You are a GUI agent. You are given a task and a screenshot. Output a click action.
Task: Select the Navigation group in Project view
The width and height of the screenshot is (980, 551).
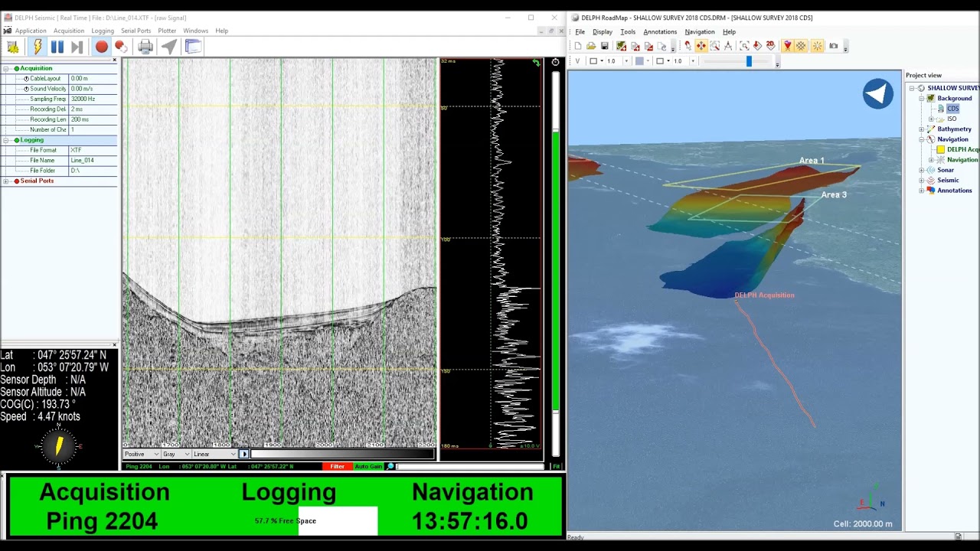tap(952, 139)
